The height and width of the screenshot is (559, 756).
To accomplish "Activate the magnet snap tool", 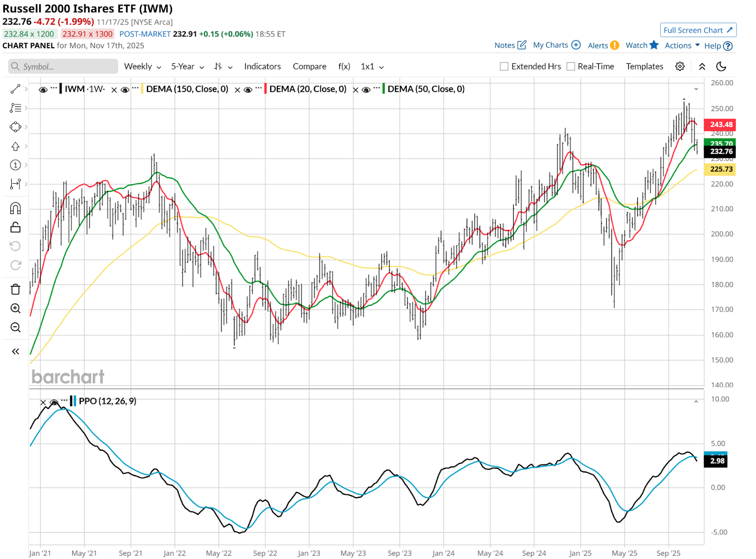I will (x=15, y=208).
